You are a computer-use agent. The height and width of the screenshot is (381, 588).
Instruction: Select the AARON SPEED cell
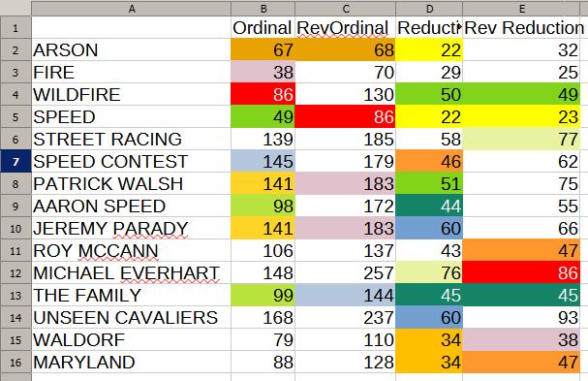point(131,206)
